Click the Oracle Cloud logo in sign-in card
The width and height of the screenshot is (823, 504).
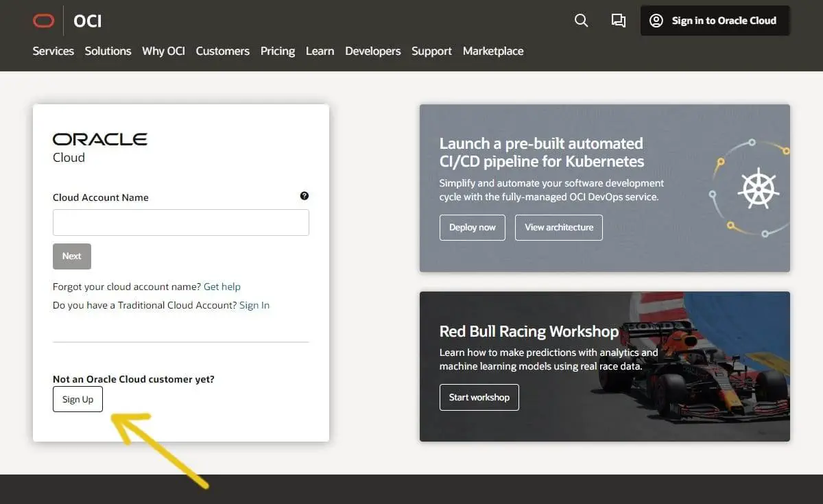100,147
